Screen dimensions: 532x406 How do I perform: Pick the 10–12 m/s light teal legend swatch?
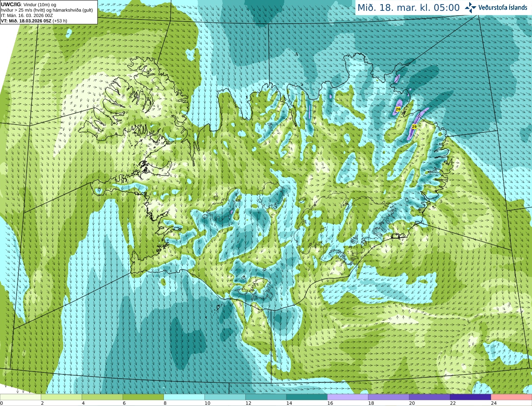pyautogui.click(x=225, y=397)
